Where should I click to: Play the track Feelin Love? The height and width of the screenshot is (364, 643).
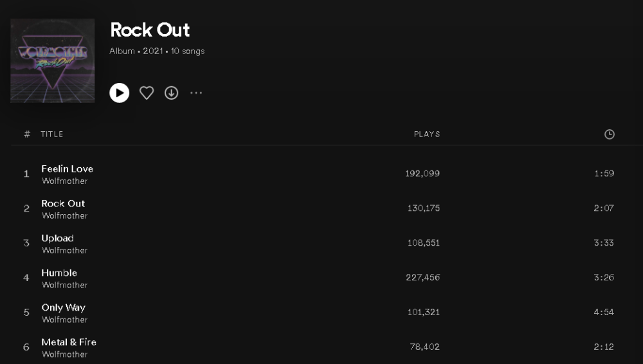[68, 168]
